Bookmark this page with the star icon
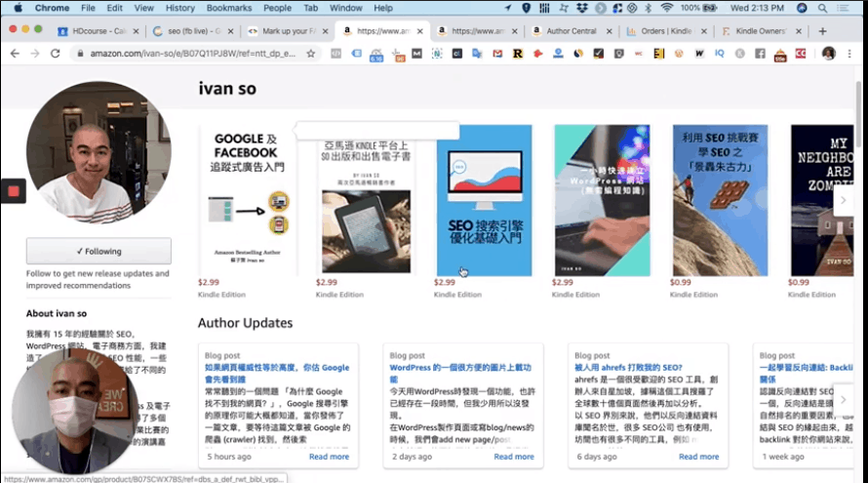 pyautogui.click(x=310, y=54)
